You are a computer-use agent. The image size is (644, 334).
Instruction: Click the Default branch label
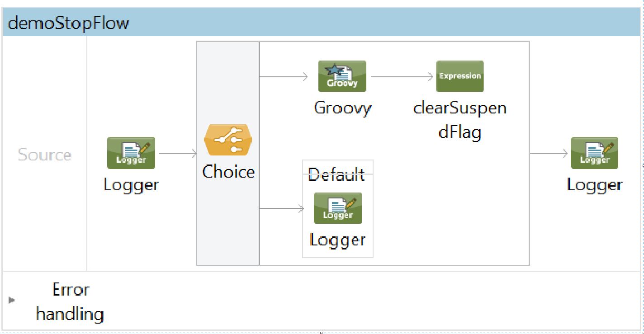[x=336, y=174]
